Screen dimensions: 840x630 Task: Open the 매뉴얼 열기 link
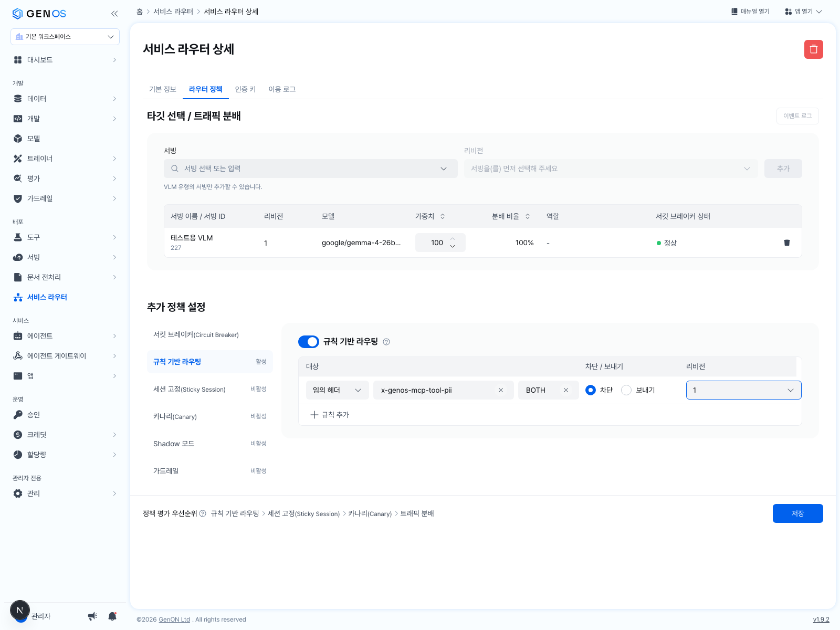tap(750, 12)
